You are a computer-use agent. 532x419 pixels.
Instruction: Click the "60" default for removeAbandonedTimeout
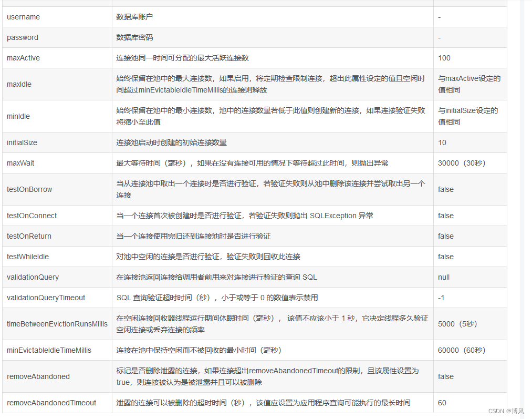click(x=442, y=403)
